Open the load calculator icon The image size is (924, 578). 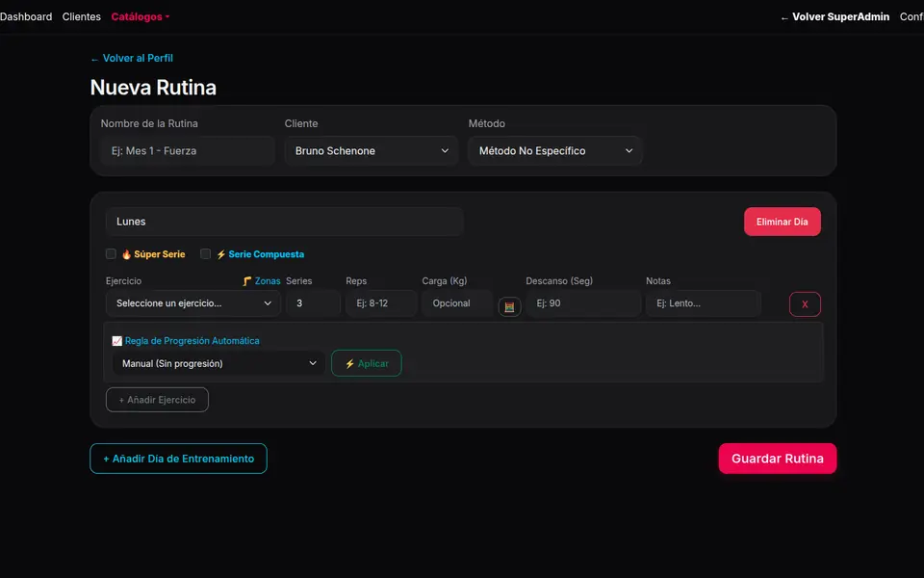click(510, 306)
